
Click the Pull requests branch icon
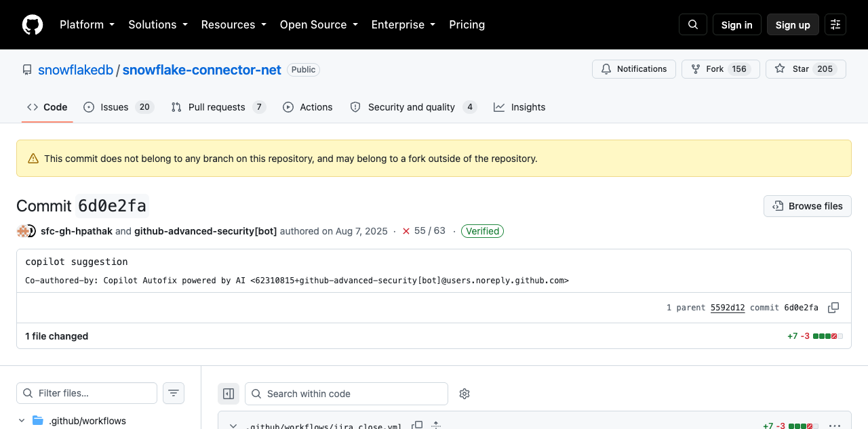click(x=176, y=107)
